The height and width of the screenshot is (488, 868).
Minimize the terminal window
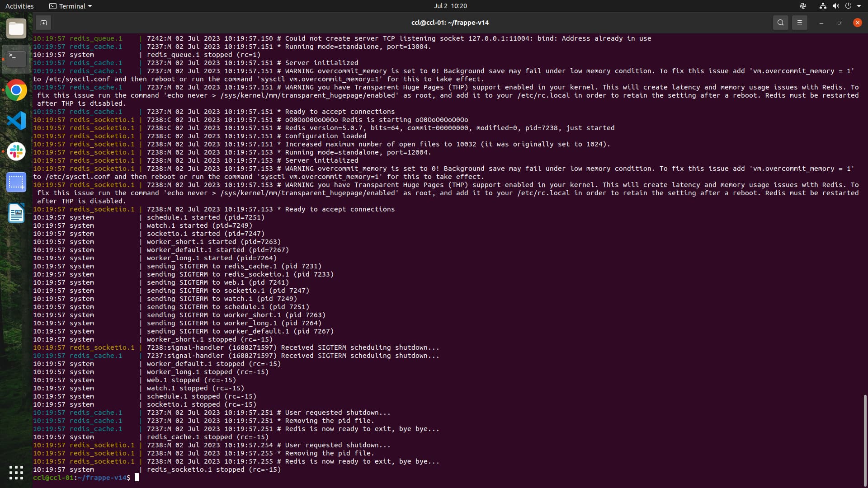[x=821, y=23]
